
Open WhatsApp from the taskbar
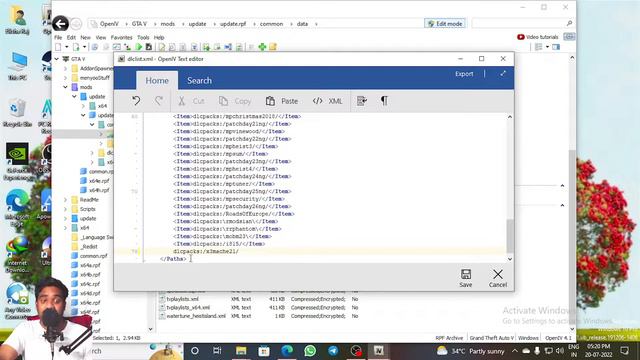click(310, 351)
